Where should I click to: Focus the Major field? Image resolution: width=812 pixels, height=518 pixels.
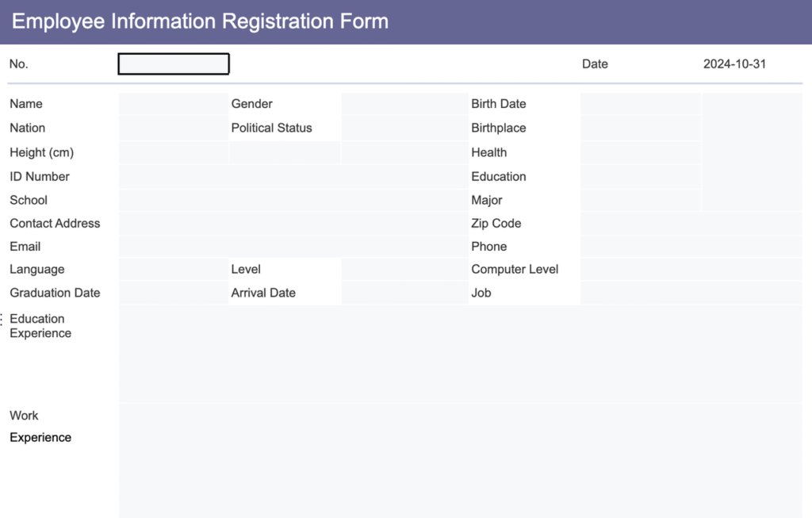(640, 200)
